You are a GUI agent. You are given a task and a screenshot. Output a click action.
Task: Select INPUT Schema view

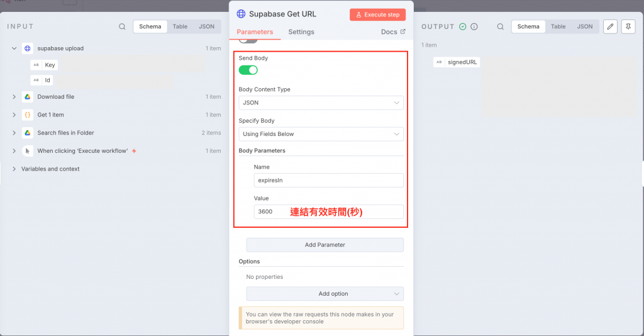pos(150,26)
